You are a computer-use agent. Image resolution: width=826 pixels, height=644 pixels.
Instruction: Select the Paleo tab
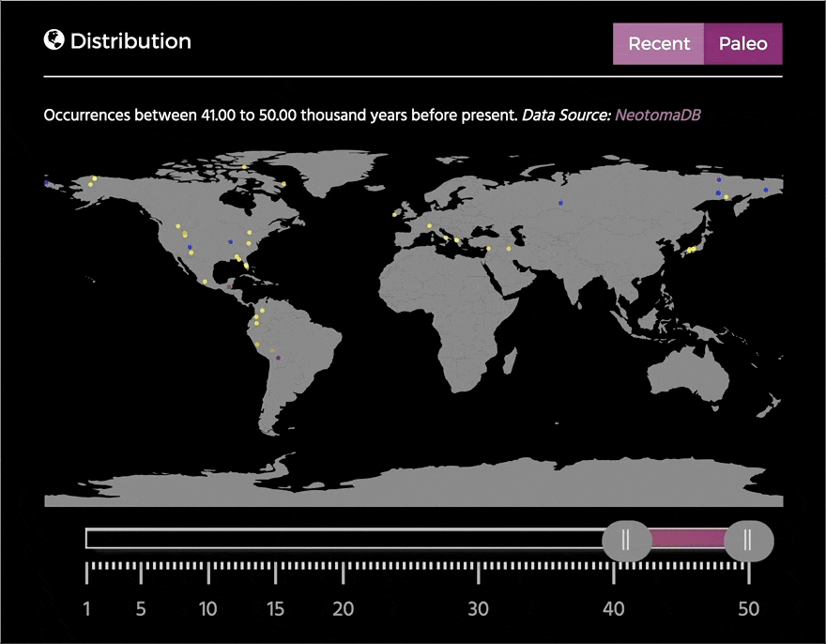pyautogui.click(x=742, y=44)
